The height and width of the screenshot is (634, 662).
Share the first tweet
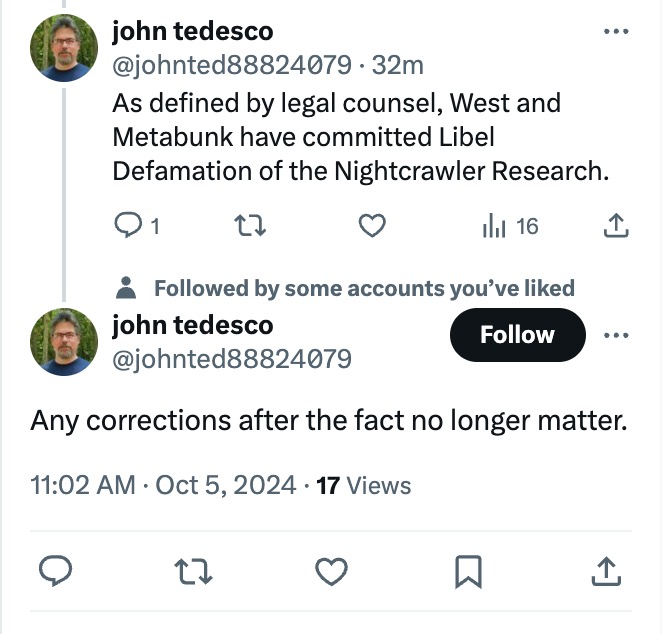617,227
